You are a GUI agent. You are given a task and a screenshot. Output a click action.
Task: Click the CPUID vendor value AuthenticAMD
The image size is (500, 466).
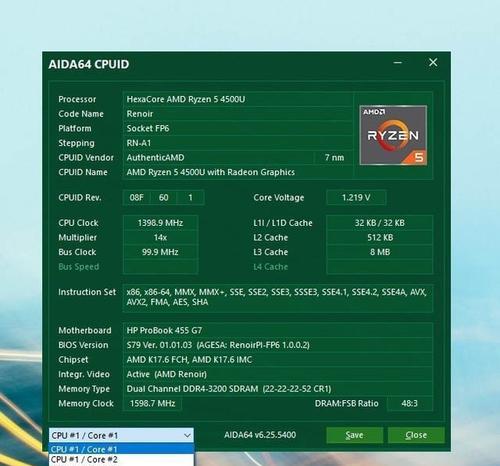pyautogui.click(x=155, y=158)
